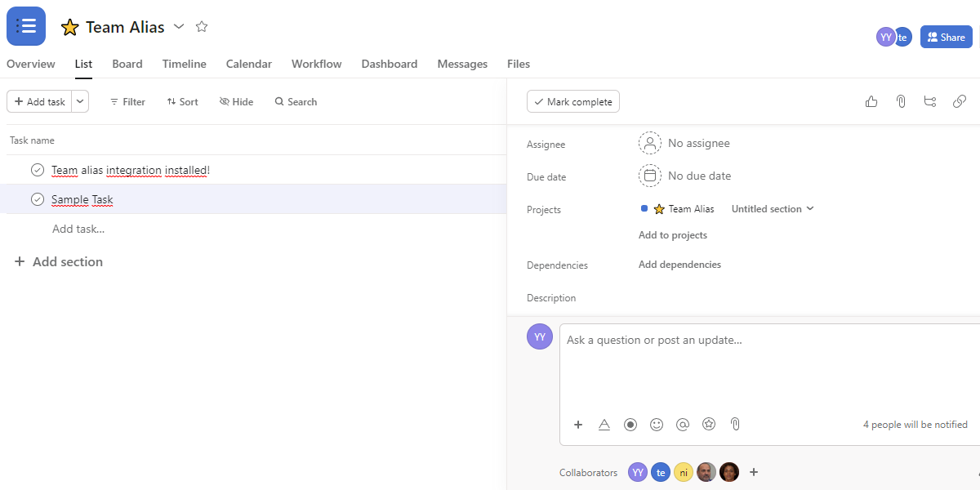This screenshot has width=980, height=490.
Task: Click Add dependencies
Action: 679,265
